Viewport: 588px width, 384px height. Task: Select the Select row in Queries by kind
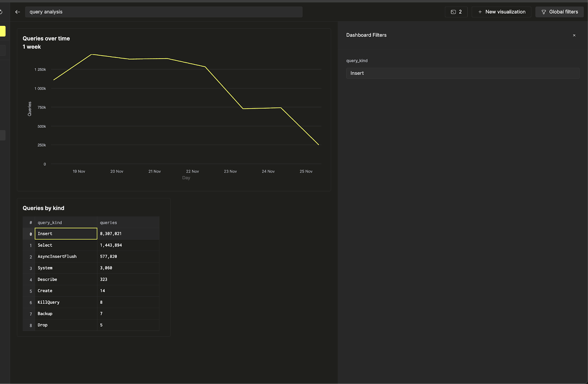point(66,245)
